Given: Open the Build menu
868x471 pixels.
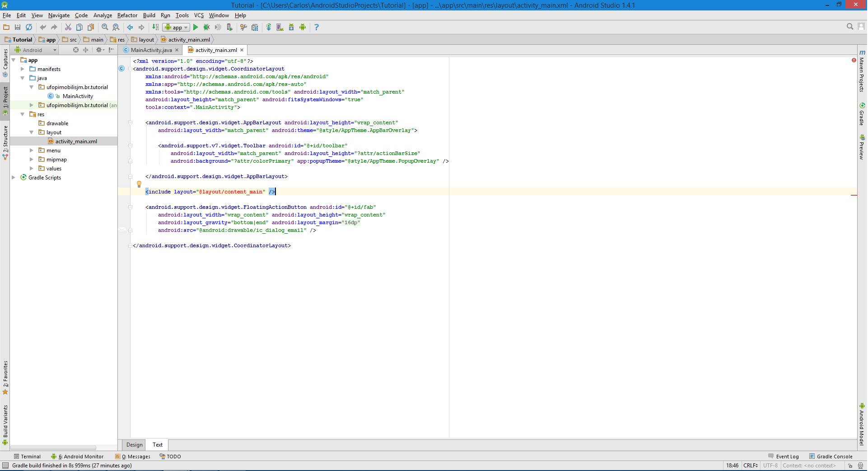Looking at the screenshot, I should coord(149,15).
